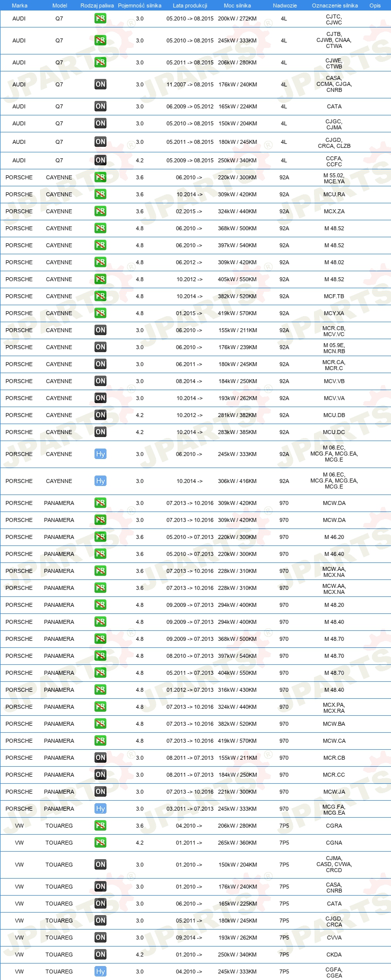Screen dimensions: 391x980
Task: Click Cayenne production date '01.2015 ->'
Action: 189,313
